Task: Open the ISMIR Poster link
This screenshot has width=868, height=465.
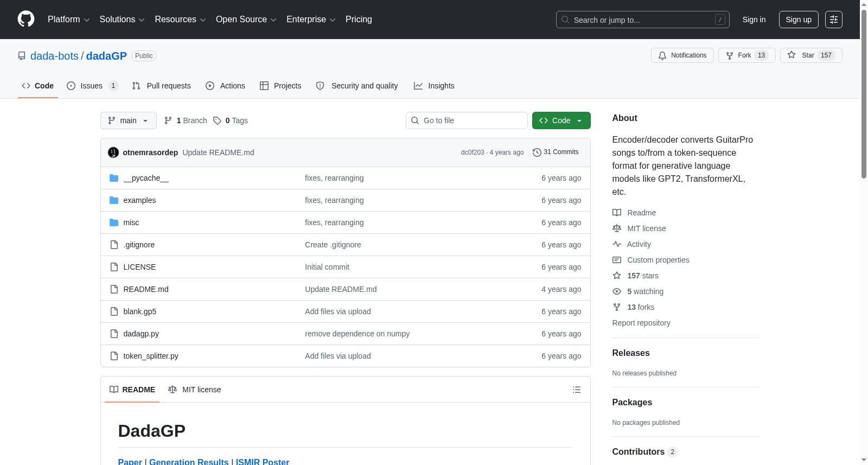Action: [x=263, y=462]
